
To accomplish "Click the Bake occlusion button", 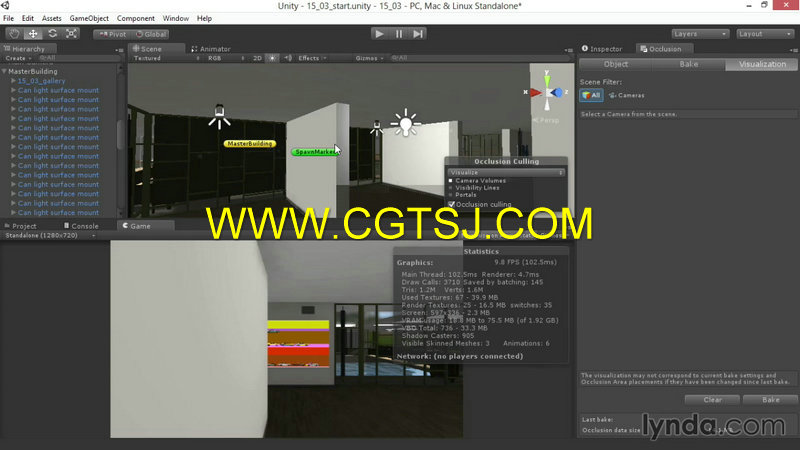I will point(770,399).
